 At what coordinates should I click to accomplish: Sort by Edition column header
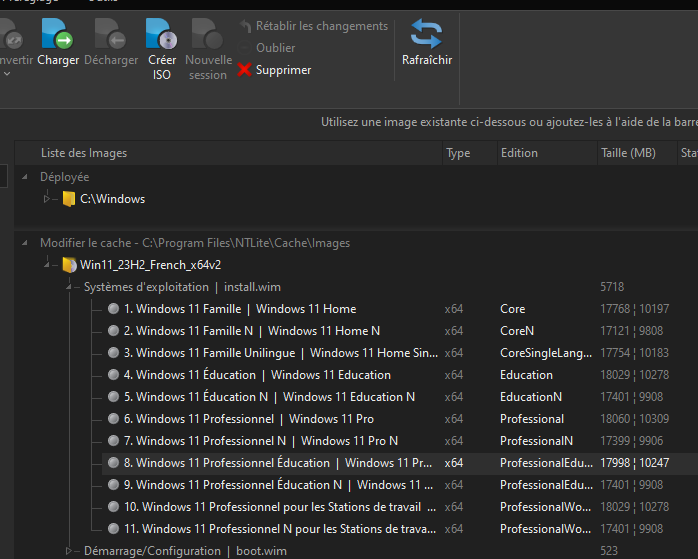point(547,153)
